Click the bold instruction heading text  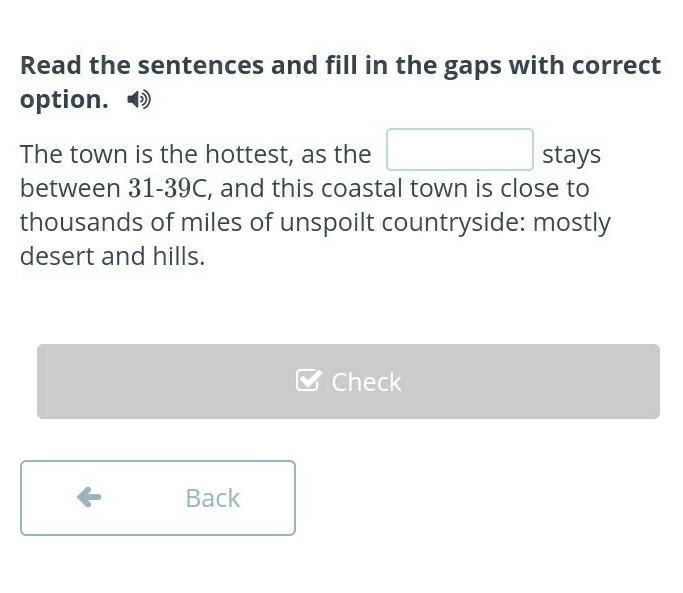[340, 66]
